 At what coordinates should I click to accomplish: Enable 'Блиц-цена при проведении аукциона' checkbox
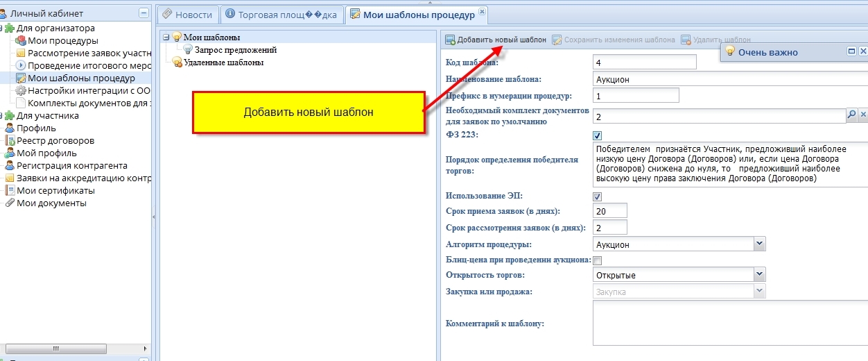[x=598, y=261]
